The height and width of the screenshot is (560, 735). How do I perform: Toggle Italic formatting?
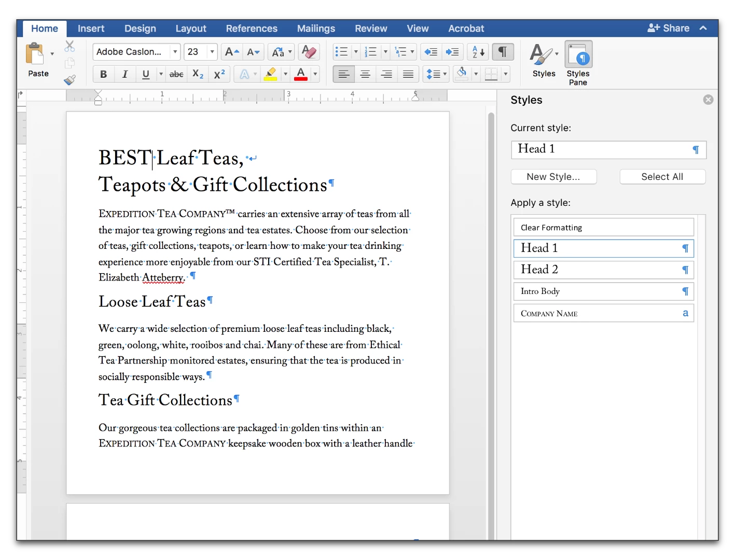pos(124,74)
